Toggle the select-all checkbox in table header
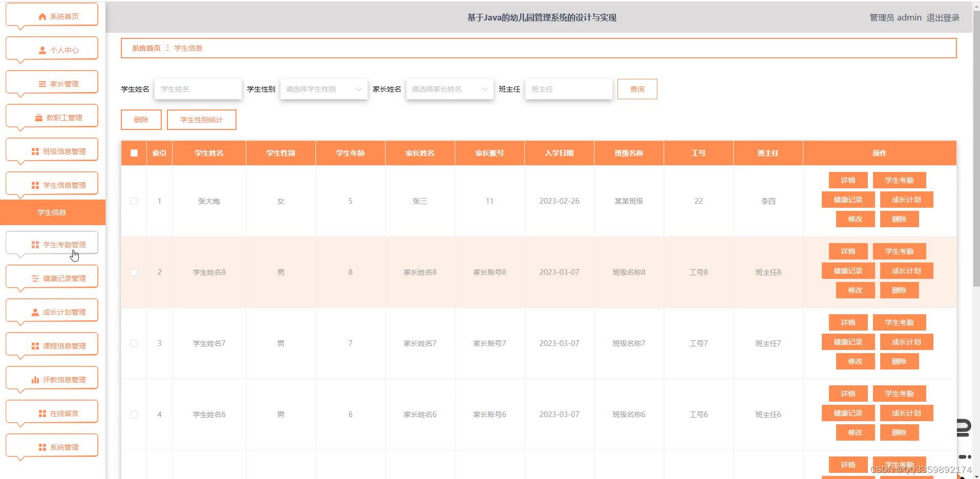980x479 pixels. click(x=134, y=153)
